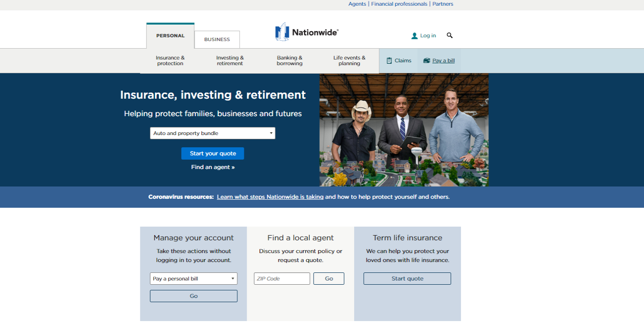Open the Agents link in top bar
The image size is (644, 322).
[357, 4]
